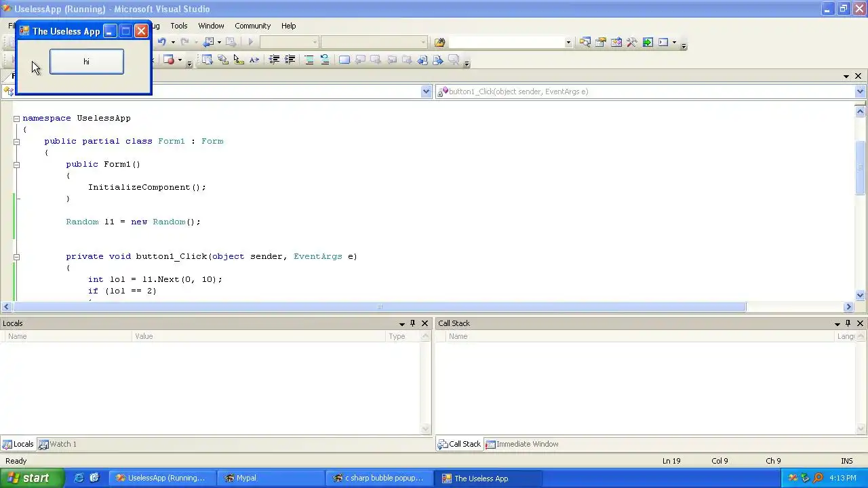
Task: Open Object Browser toolbar icon
Action: click(x=616, y=42)
